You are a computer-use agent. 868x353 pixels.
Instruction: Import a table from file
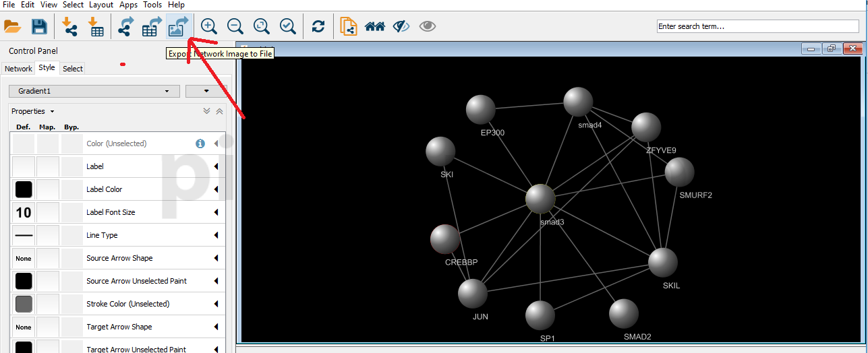pos(96,26)
